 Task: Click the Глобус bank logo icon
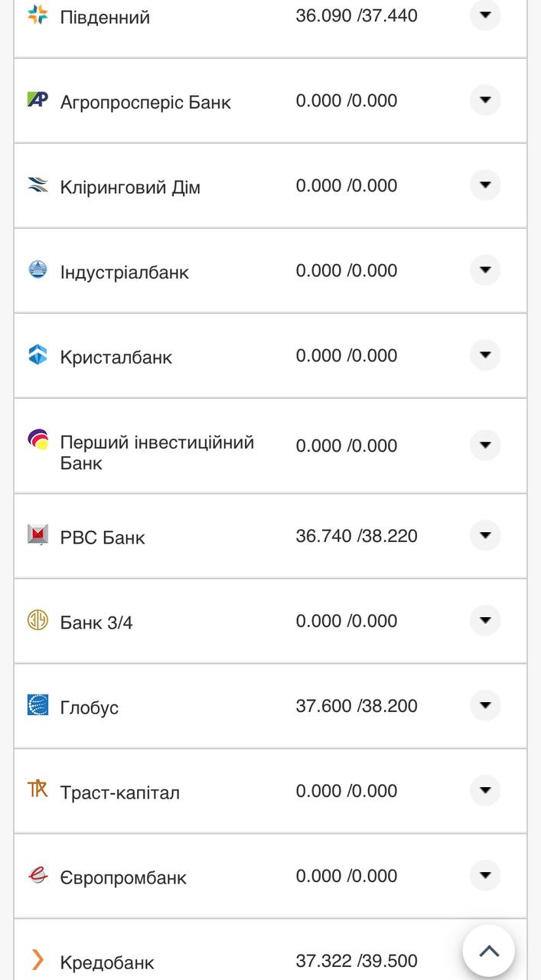(37, 704)
